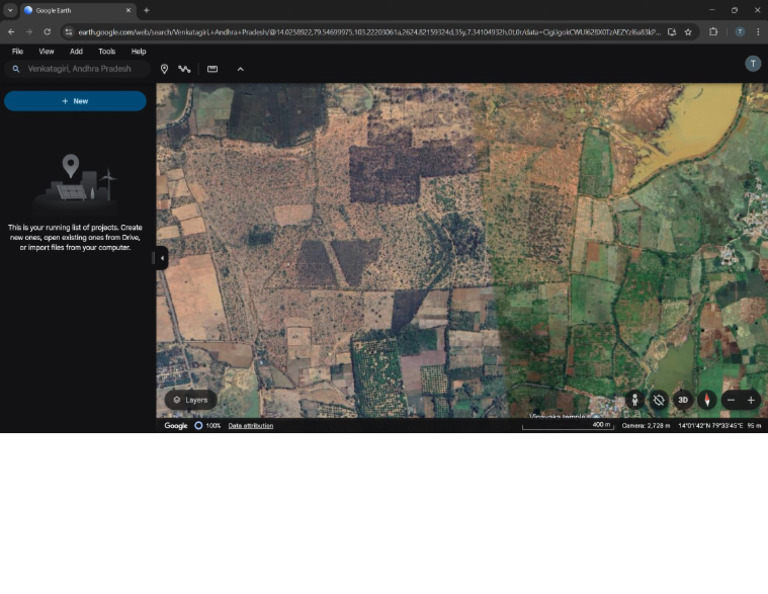
Task: Collapse the projects side panel
Action: coord(162,258)
